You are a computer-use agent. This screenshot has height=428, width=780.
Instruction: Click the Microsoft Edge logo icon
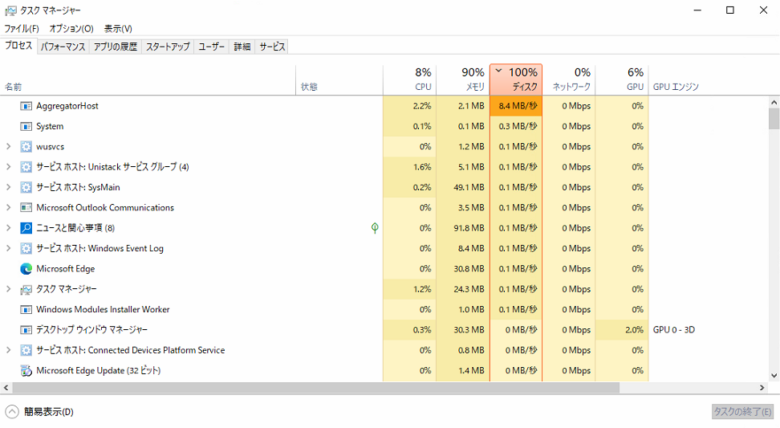tap(26, 269)
